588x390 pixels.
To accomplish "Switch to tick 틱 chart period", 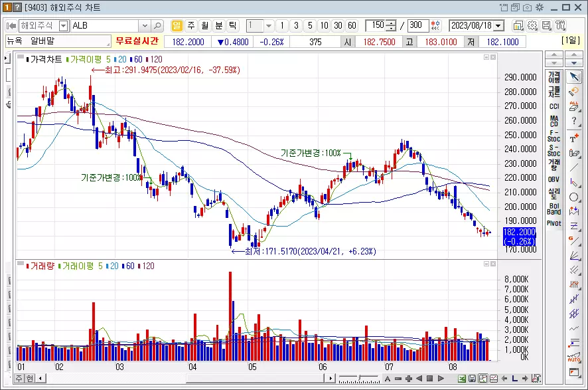I will click(x=233, y=26).
